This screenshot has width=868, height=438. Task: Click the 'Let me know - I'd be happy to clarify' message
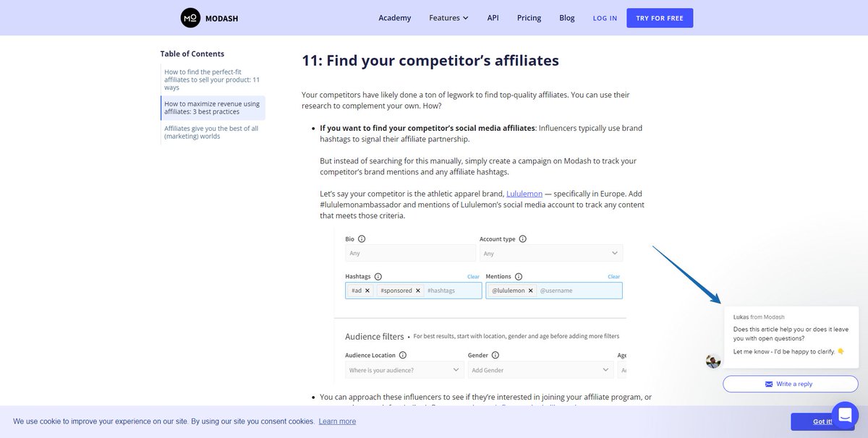(788, 351)
